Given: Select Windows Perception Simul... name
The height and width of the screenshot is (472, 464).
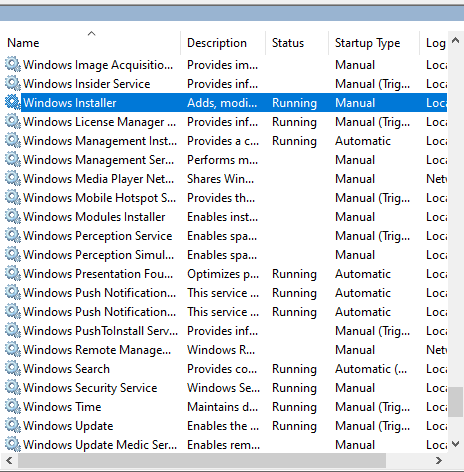Looking at the screenshot, I should (x=99, y=255).
